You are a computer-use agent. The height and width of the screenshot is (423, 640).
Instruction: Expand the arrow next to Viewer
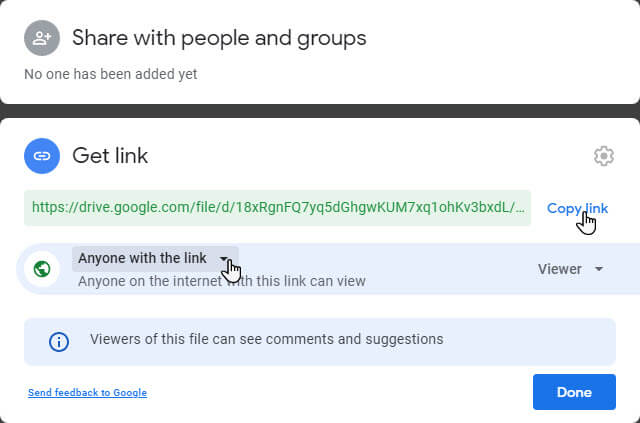pyautogui.click(x=599, y=269)
